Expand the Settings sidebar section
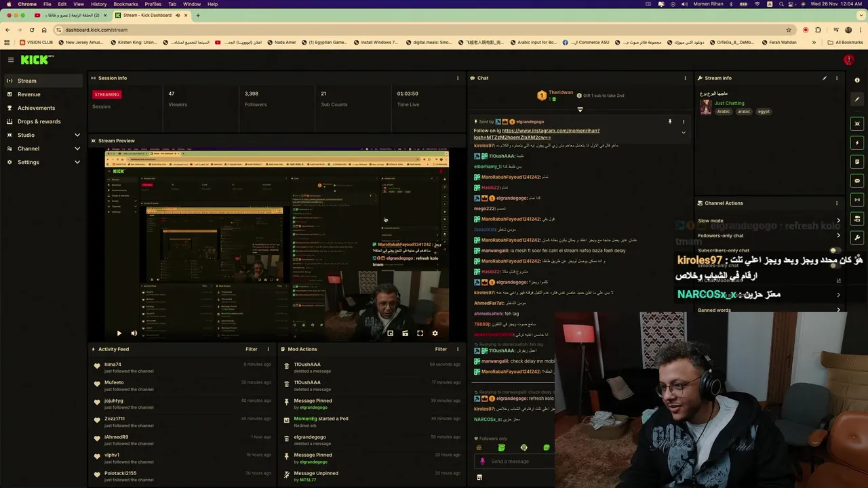 tap(77, 162)
